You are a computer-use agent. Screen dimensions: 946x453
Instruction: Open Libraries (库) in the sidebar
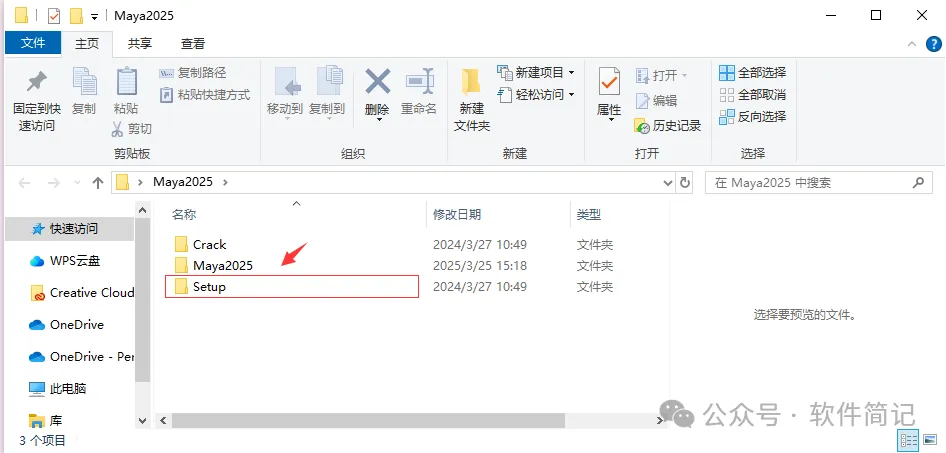pos(46,420)
